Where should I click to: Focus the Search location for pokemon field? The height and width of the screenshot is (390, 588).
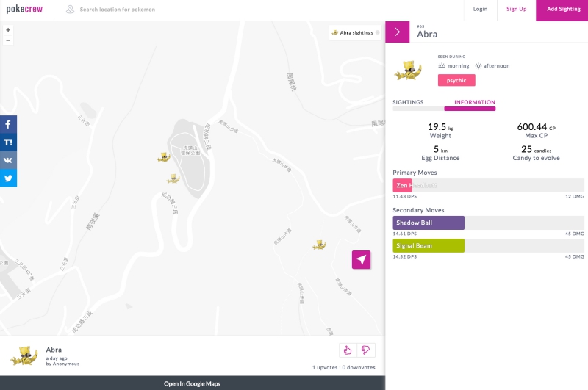tap(118, 10)
